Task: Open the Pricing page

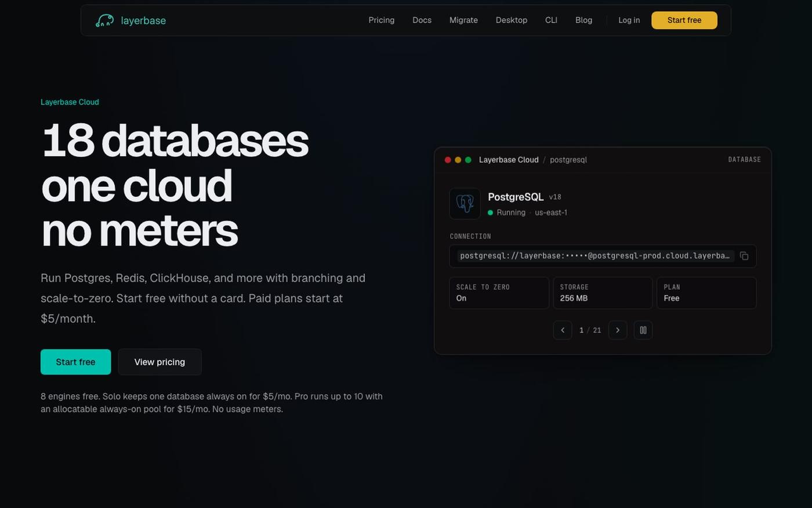Action: pyautogui.click(x=382, y=20)
